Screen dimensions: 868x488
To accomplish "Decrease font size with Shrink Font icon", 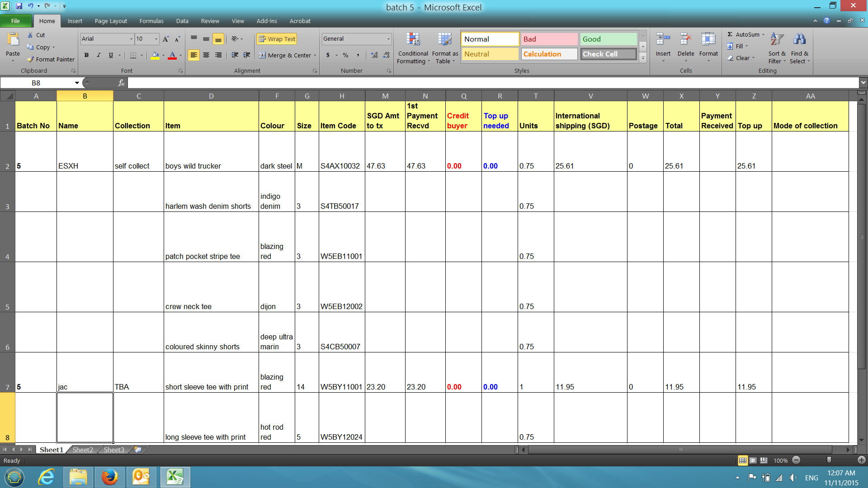I will (177, 39).
